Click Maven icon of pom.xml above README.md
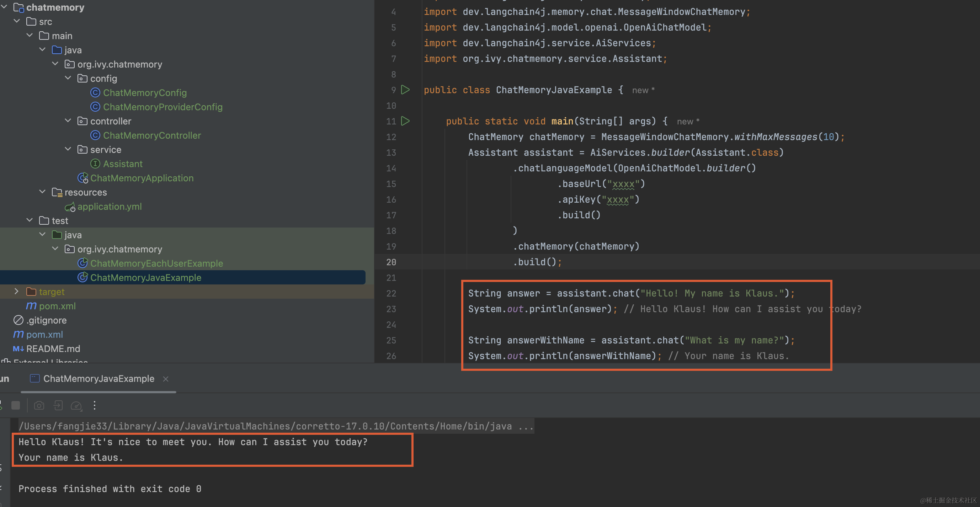 tap(18, 335)
